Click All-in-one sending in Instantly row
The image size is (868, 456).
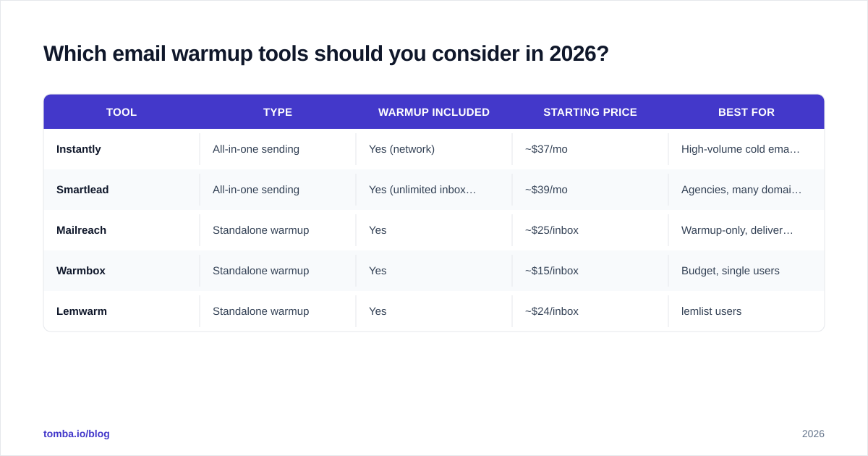point(256,149)
